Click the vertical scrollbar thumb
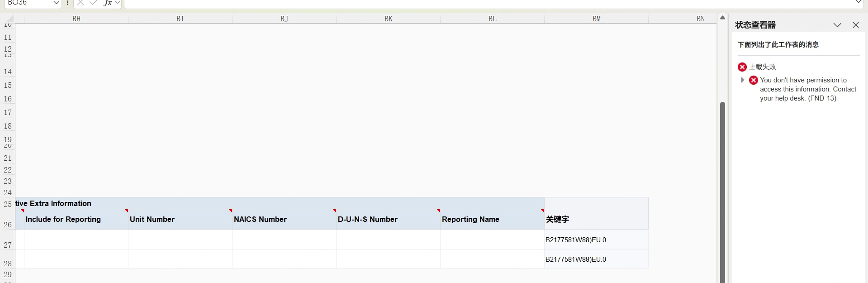 tap(722, 192)
